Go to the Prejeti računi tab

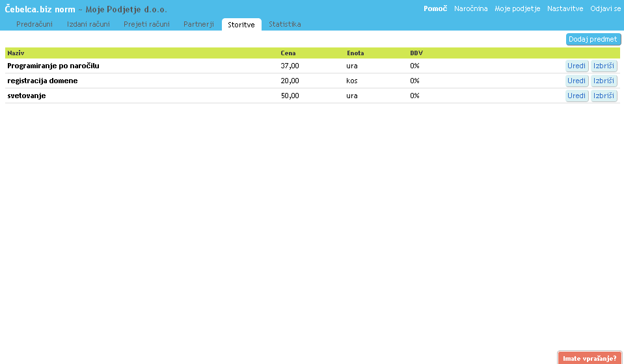coord(146,24)
